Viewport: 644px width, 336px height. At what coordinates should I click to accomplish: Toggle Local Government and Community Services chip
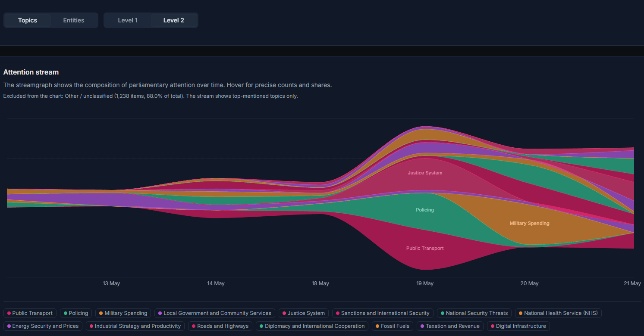tap(214, 313)
